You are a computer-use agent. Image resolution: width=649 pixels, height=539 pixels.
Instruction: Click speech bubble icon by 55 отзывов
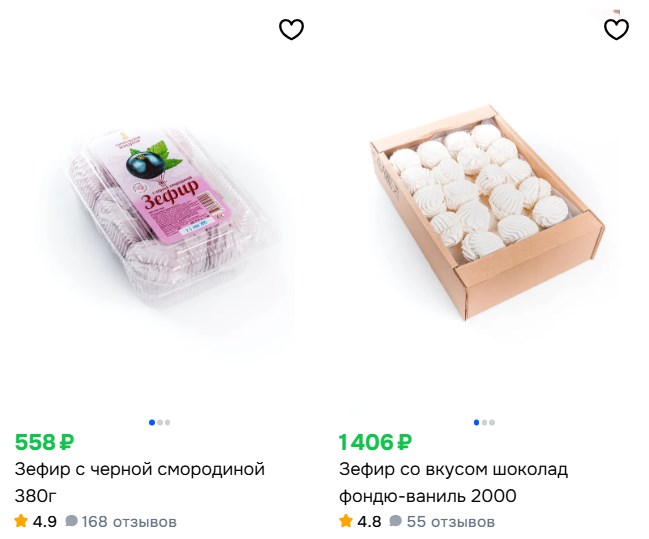point(396,521)
